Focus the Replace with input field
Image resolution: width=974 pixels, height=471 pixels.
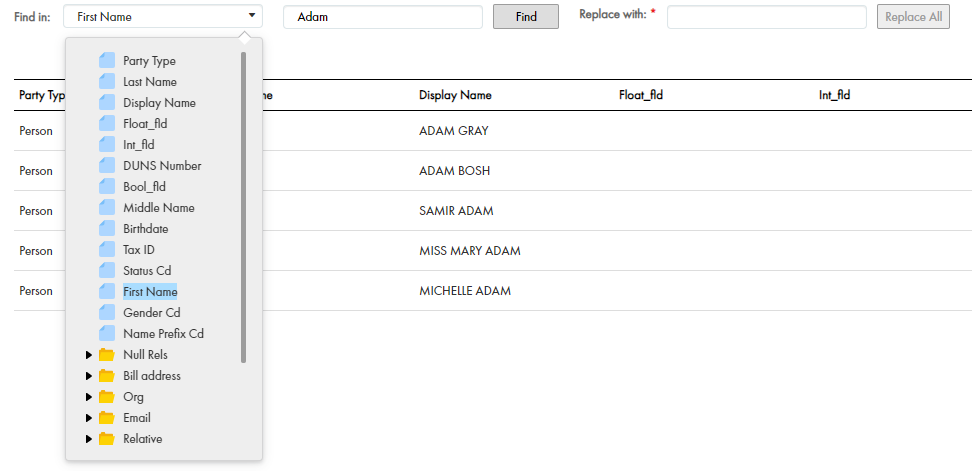click(767, 17)
